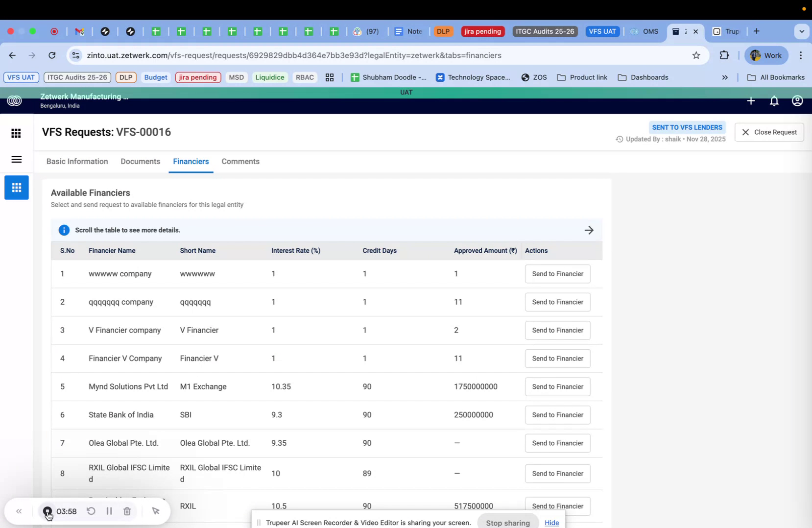Pause the Trupeer screen recording
The width and height of the screenshot is (812, 528).
click(109, 511)
